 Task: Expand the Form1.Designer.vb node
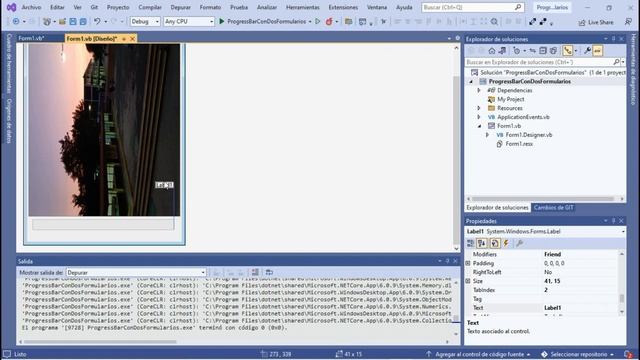[487, 135]
